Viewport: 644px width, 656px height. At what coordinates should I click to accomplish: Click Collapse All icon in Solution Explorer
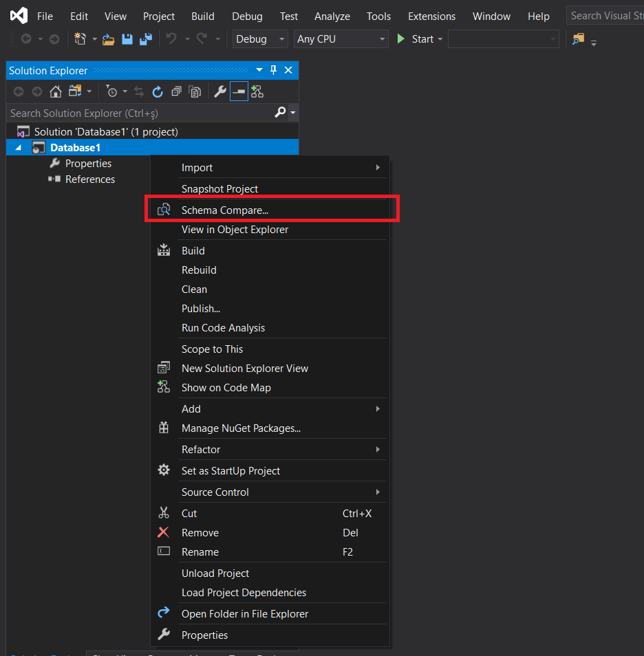pyautogui.click(x=176, y=91)
